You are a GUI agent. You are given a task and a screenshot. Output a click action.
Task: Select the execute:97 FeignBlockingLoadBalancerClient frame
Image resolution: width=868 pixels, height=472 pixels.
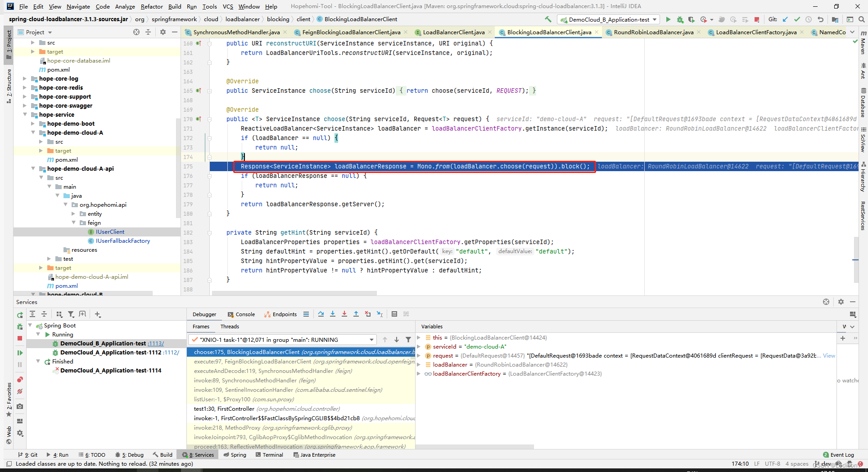point(301,361)
